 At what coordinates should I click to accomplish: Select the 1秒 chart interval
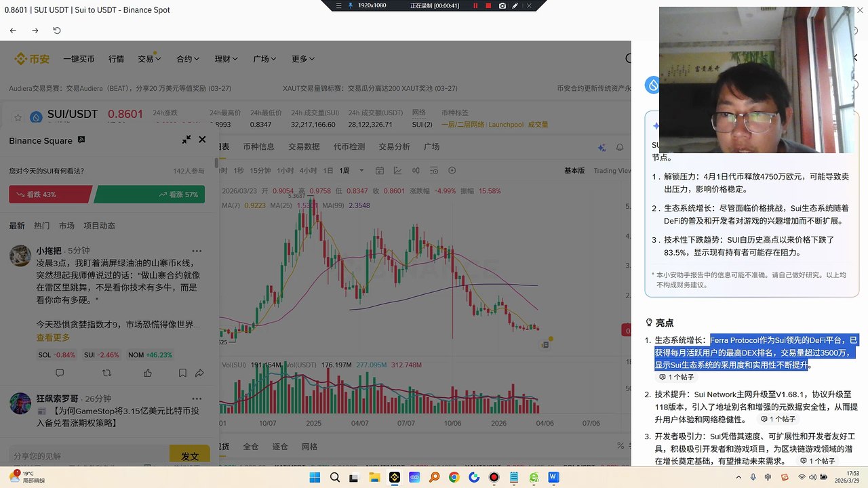point(239,170)
